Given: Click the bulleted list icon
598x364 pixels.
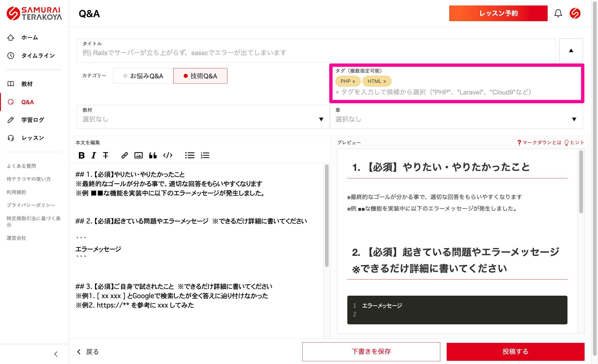Looking at the screenshot, I should (190, 155).
